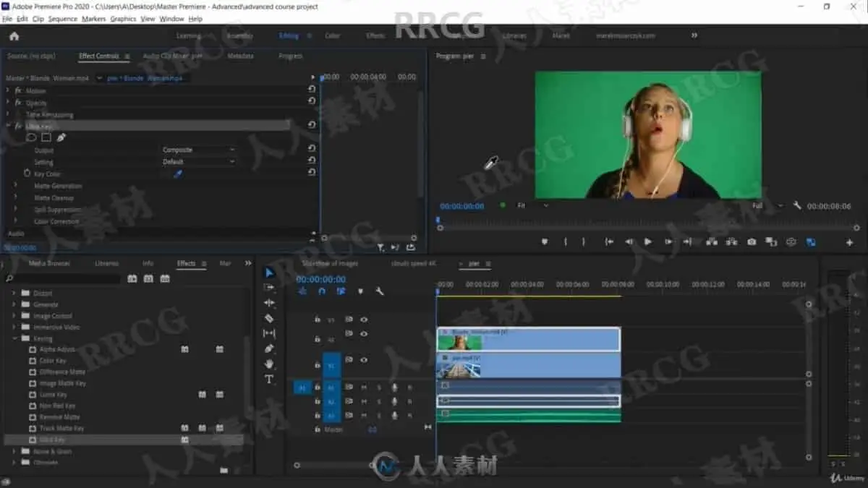Open the Sequence menu
This screenshot has width=868, height=488.
pos(63,19)
